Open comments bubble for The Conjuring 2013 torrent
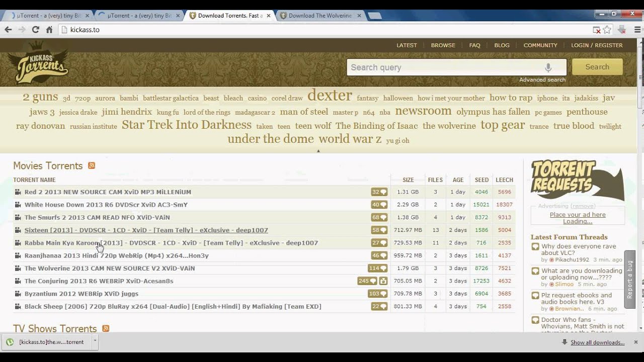 pyautogui.click(x=367, y=281)
